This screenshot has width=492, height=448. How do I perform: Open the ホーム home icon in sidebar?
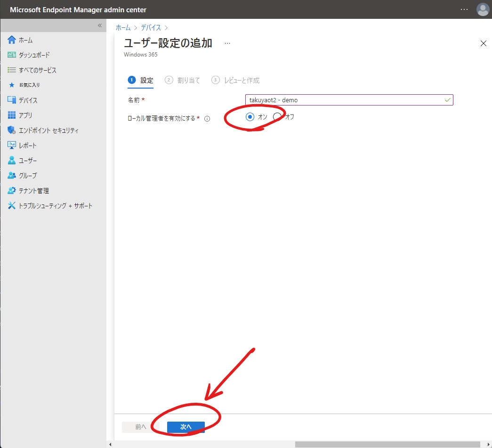tap(12, 40)
